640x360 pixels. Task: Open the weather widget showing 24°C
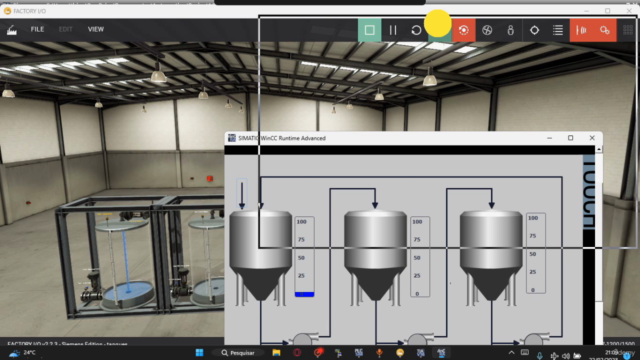[23, 353]
